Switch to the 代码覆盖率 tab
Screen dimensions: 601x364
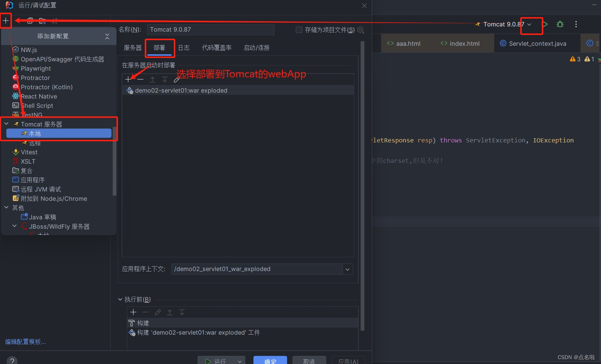217,48
